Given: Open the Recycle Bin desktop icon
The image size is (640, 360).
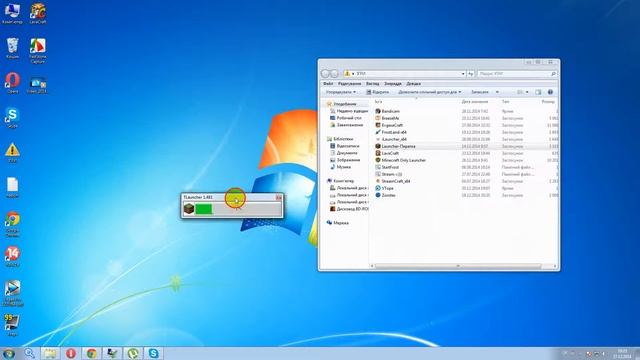Looking at the screenshot, I should click(12, 48).
